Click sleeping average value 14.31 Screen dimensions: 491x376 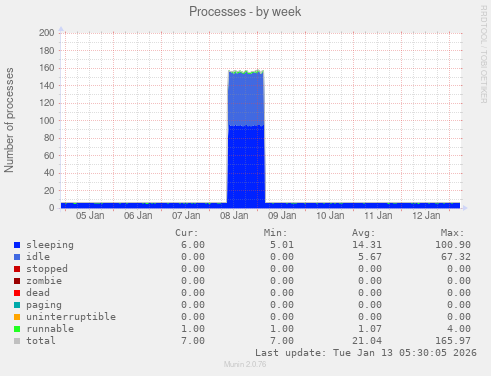click(x=367, y=245)
